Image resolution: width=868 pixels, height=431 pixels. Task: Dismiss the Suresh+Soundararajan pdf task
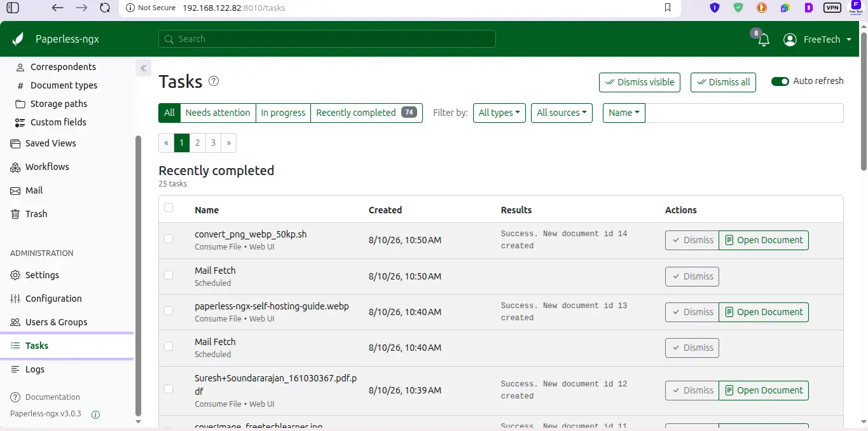point(692,390)
